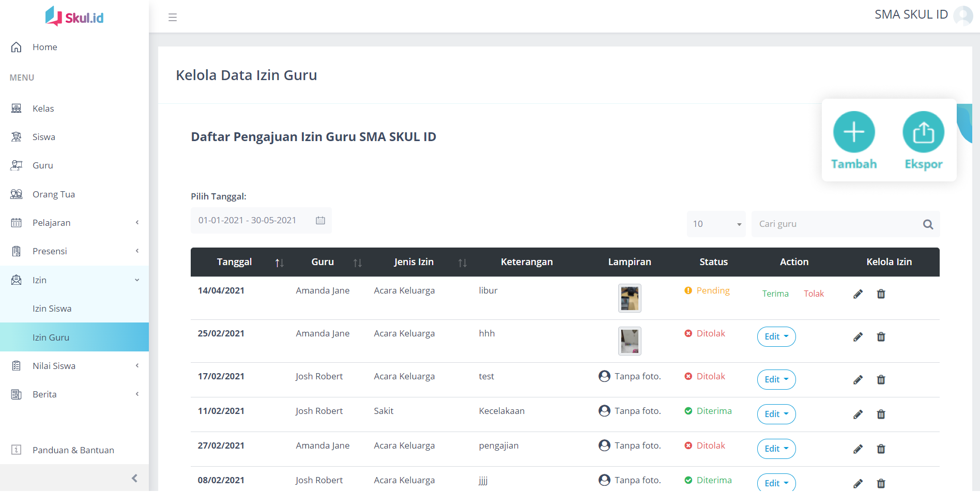
Task: Open Izin Siswa in sidebar
Action: 52,309
